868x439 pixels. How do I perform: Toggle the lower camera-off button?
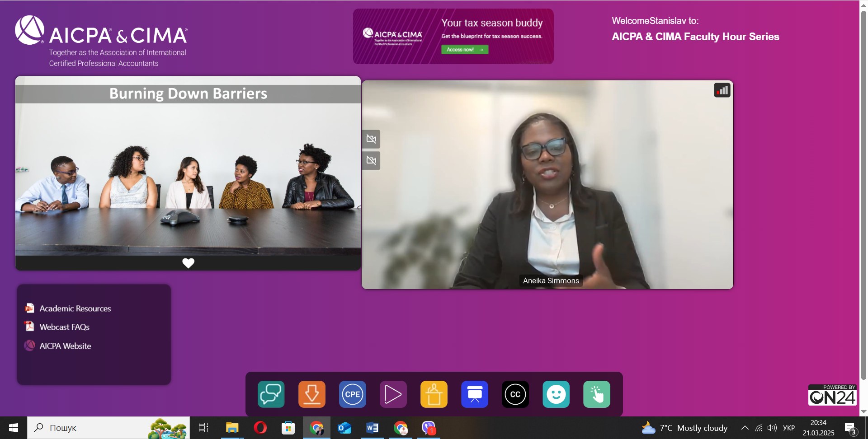coord(371,161)
